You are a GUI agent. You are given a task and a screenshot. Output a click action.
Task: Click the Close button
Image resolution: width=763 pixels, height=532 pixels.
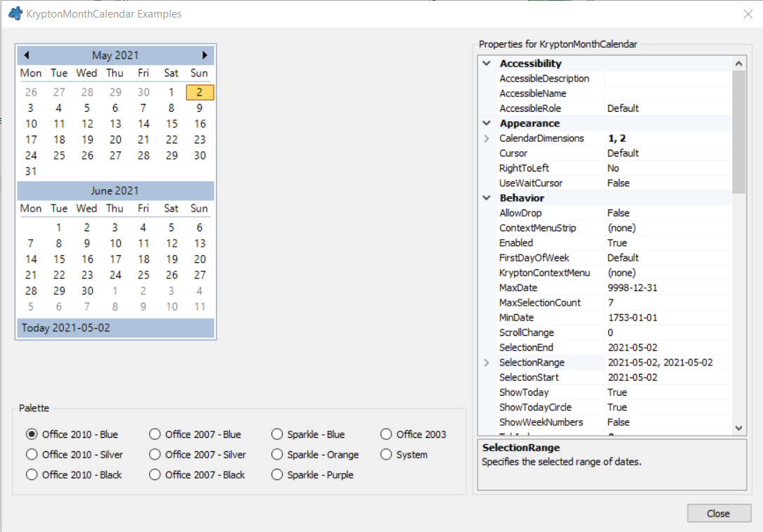(x=719, y=513)
